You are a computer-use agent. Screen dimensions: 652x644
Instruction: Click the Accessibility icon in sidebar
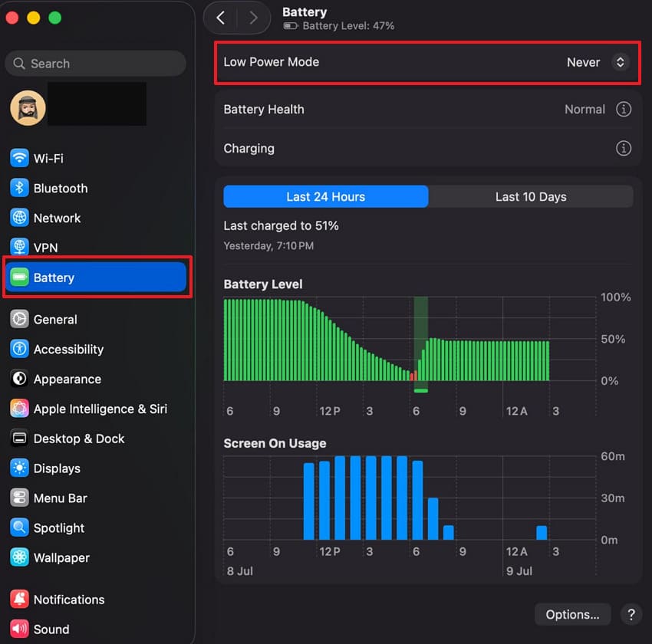19,349
